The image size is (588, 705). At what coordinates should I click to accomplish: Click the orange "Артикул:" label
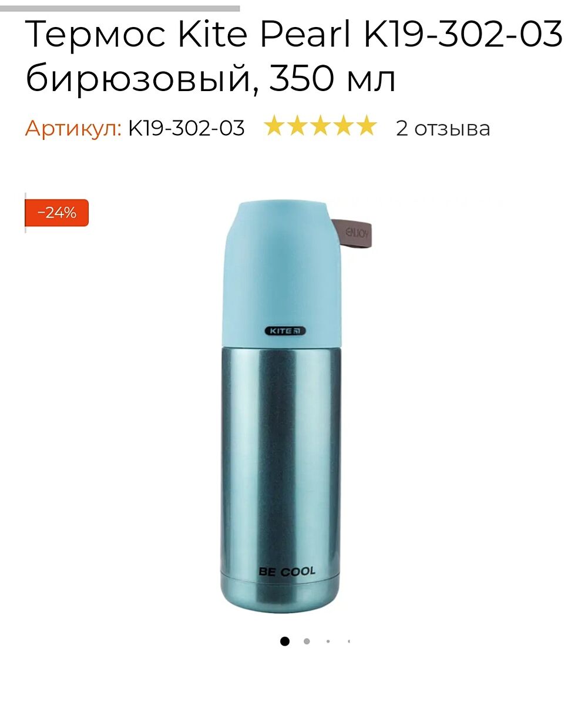[x=73, y=128]
